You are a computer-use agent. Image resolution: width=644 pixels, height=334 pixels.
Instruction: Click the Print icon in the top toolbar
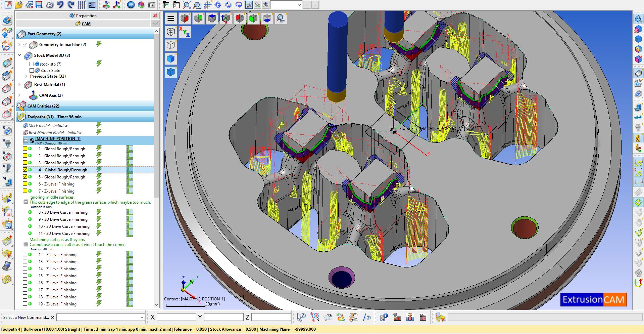point(50,5)
